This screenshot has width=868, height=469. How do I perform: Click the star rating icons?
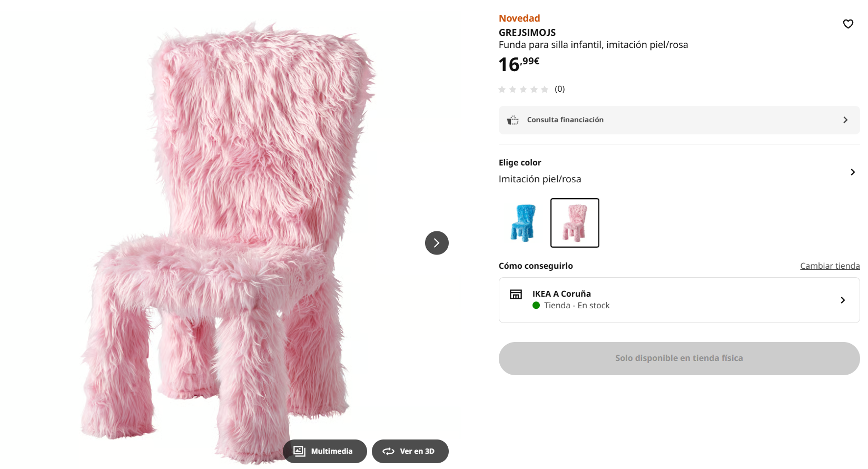(x=523, y=90)
